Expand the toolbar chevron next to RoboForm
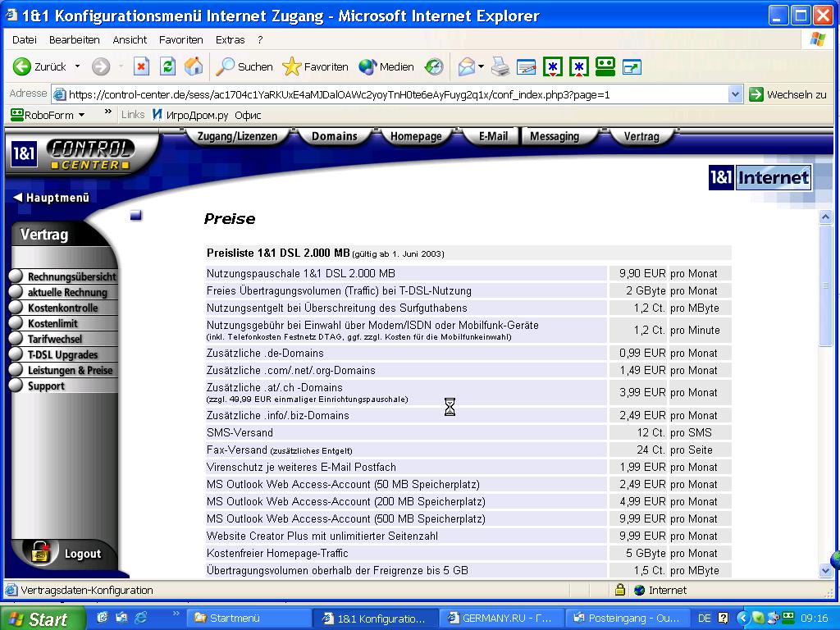Image resolution: width=840 pixels, height=630 pixels. click(x=108, y=112)
